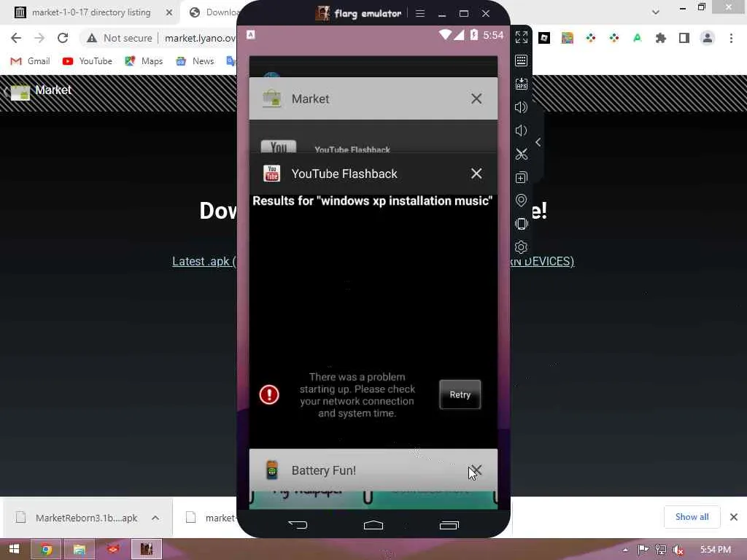Click Show all downloads button

[x=692, y=517]
